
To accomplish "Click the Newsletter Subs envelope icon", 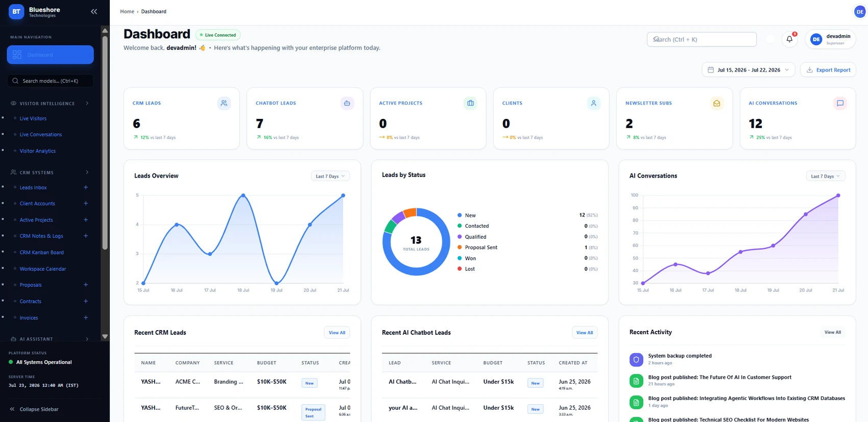I will (x=717, y=103).
